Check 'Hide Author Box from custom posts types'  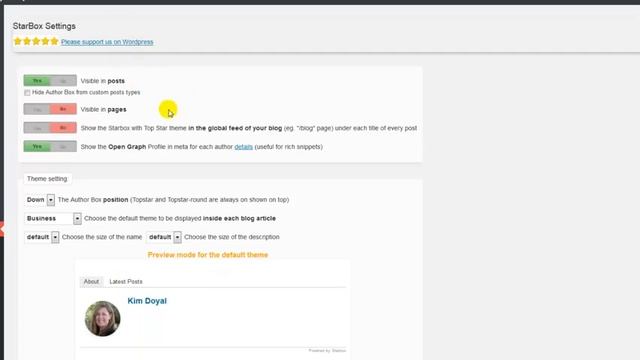tap(27, 93)
